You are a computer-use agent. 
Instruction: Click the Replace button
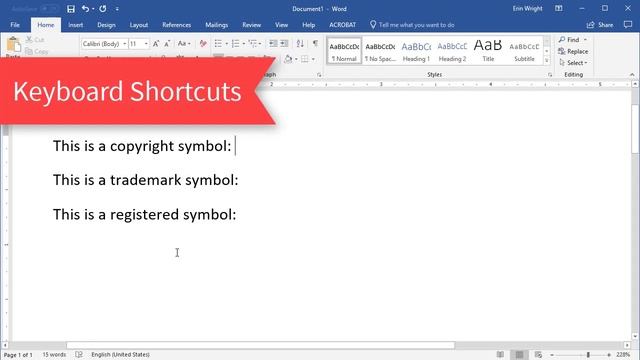[x=573, y=51]
